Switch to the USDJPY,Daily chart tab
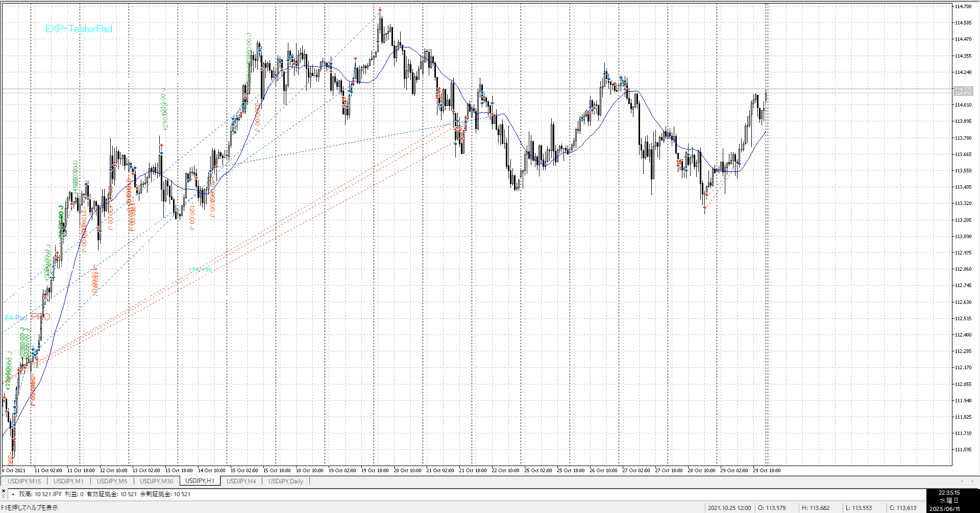The image size is (980, 513). click(x=285, y=481)
